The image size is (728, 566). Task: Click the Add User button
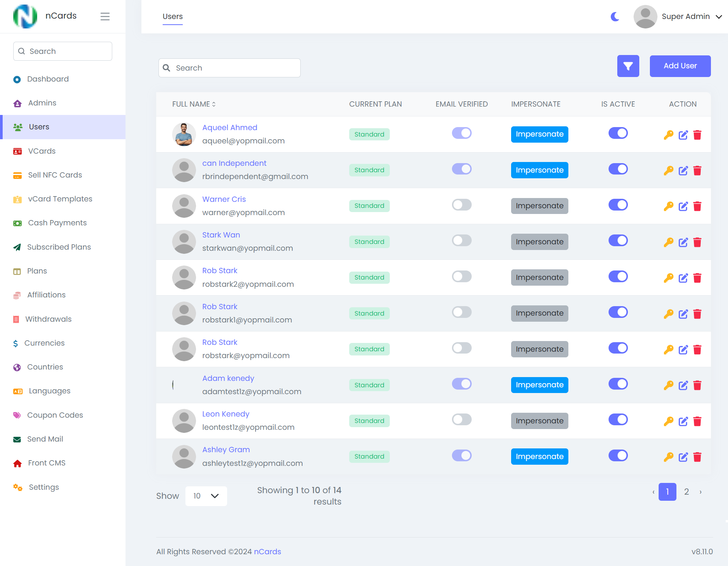[x=680, y=66]
